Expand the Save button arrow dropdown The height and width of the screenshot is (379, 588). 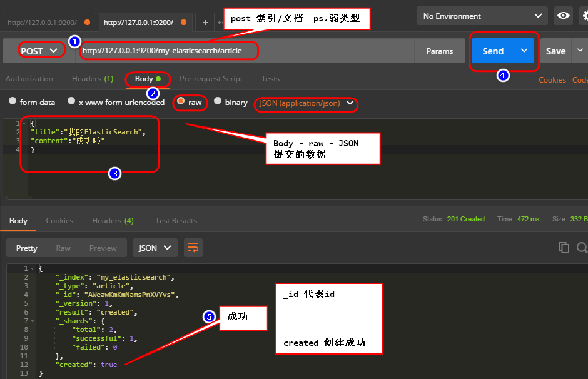pyautogui.click(x=580, y=51)
